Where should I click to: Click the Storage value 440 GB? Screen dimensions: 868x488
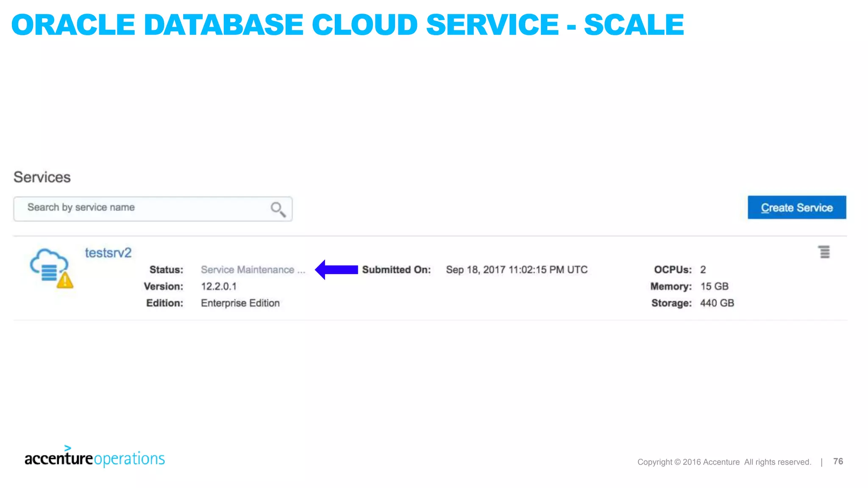717,303
